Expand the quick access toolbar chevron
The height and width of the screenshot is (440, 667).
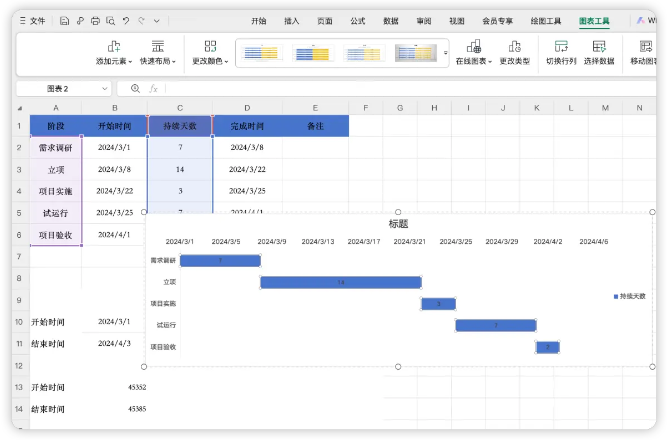point(157,20)
